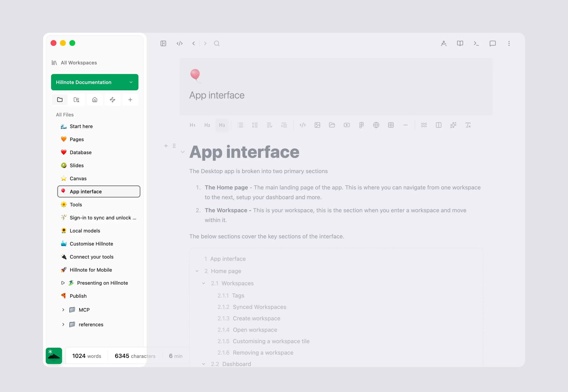This screenshot has height=392, width=568.
Task: Insert a table from toolbar
Action: (x=390, y=125)
